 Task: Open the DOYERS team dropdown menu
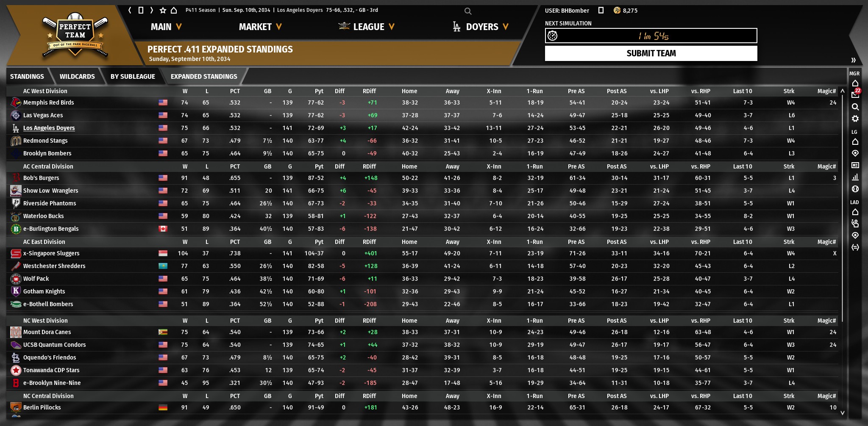(x=481, y=27)
